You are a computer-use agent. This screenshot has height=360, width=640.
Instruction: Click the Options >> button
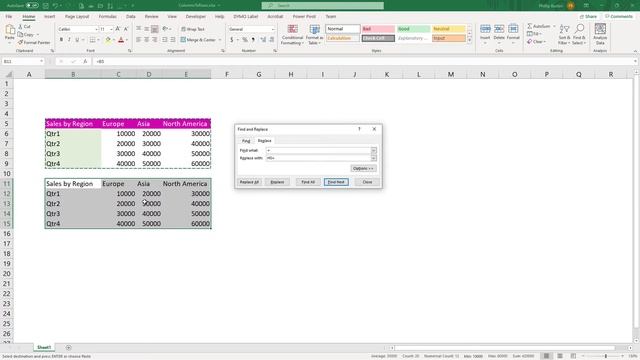pos(363,169)
